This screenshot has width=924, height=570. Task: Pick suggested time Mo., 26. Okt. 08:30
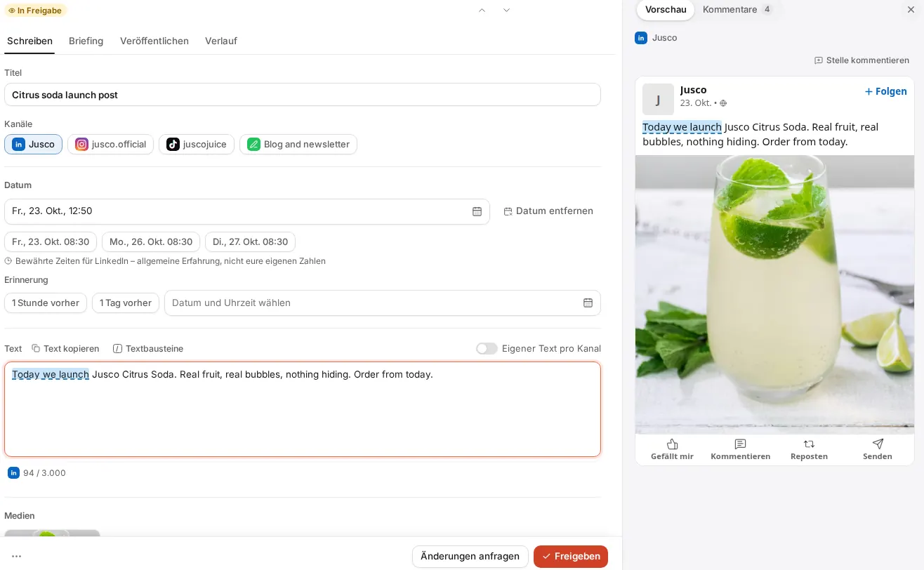point(151,242)
